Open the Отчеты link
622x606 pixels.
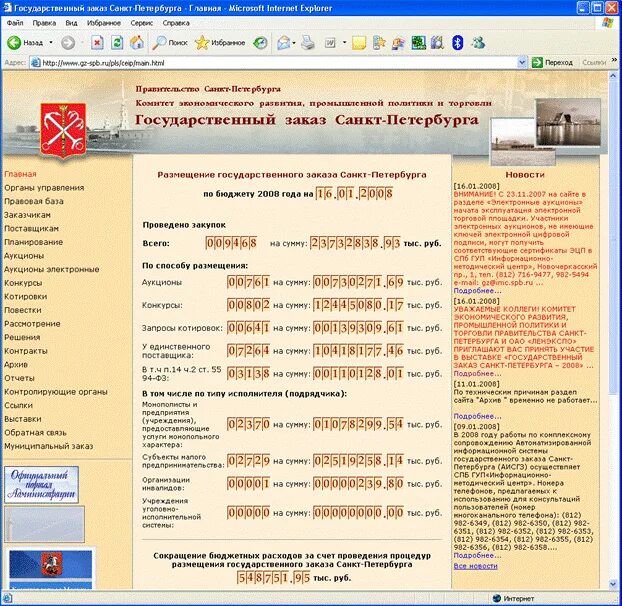[19, 378]
